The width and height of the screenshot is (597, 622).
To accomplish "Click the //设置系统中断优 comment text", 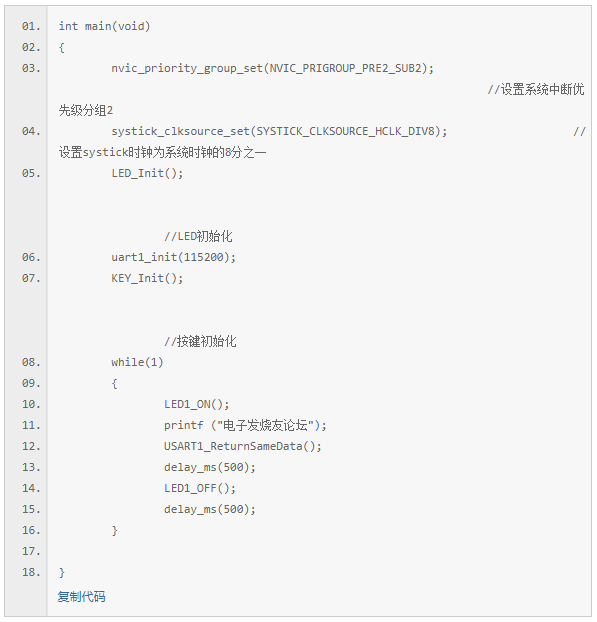I will 536,90.
